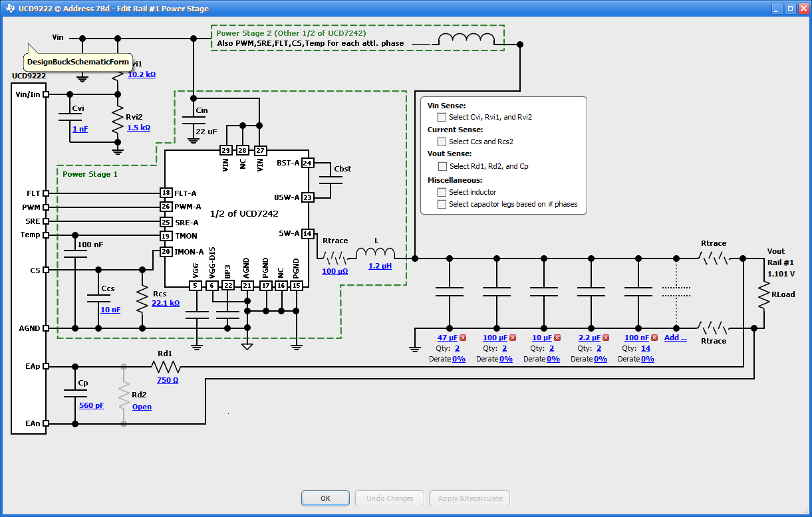Screen dimensions: 812x517
Task: Click Add... to add capacitor leg
Action: pyautogui.click(x=676, y=338)
